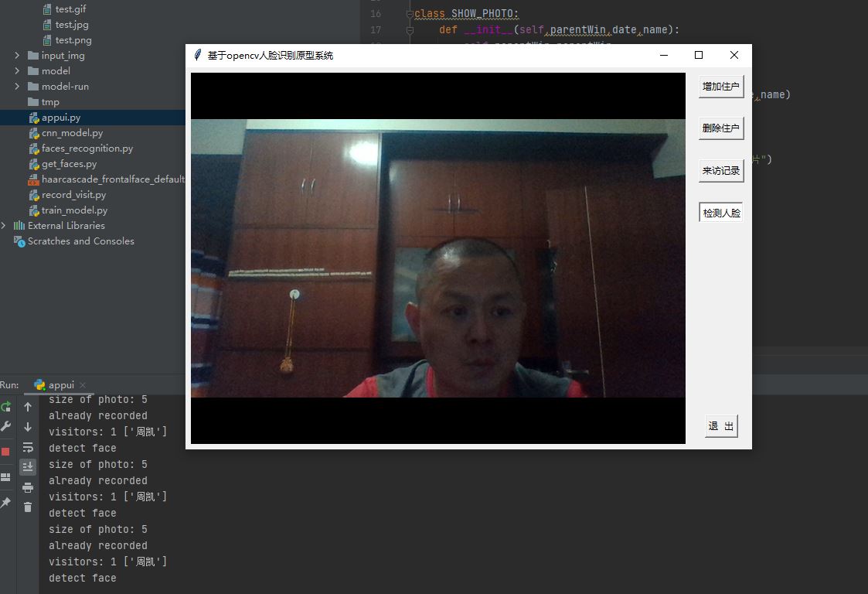This screenshot has width=868, height=594.
Task: Stop the running appui process
Action: click(5, 452)
